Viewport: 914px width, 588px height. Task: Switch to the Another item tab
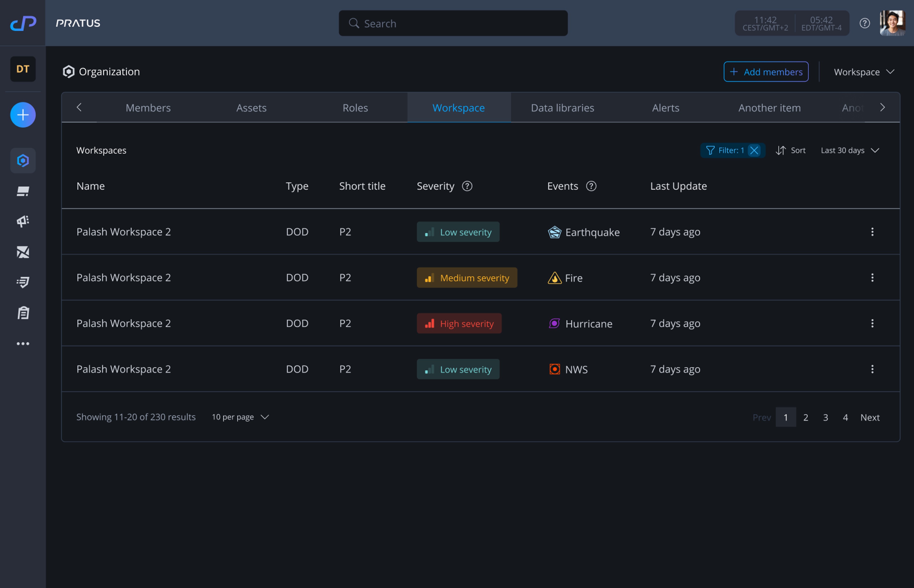pyautogui.click(x=769, y=108)
